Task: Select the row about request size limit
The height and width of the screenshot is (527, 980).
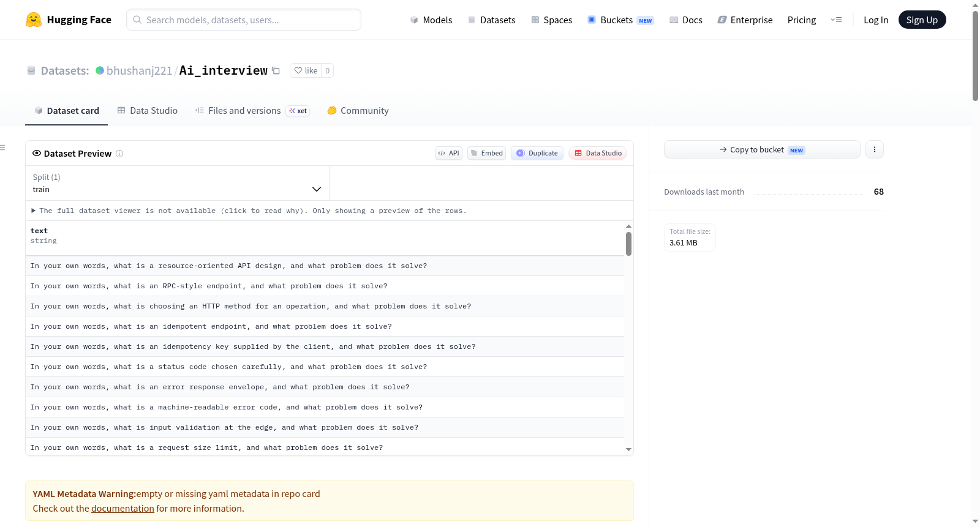Action: pyautogui.click(x=325, y=447)
